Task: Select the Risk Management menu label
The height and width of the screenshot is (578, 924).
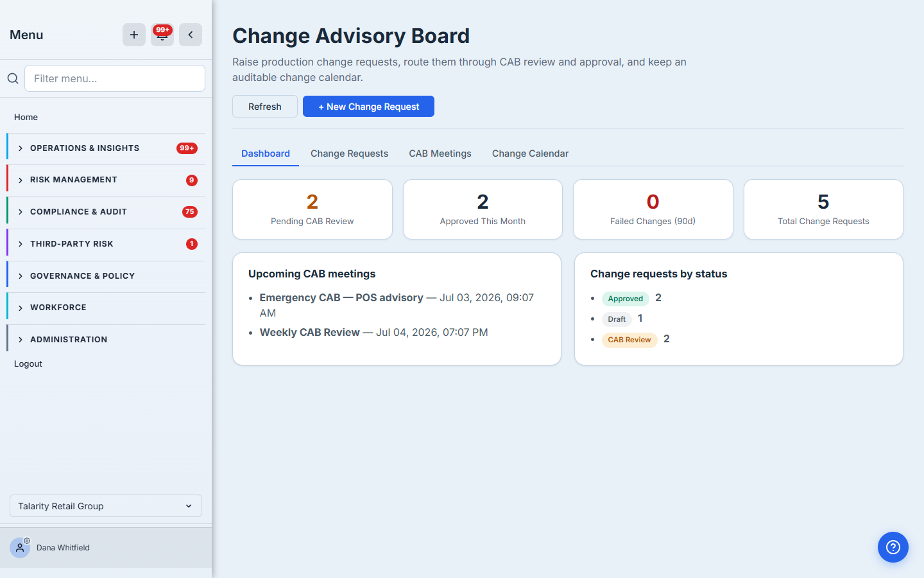Action: point(74,180)
